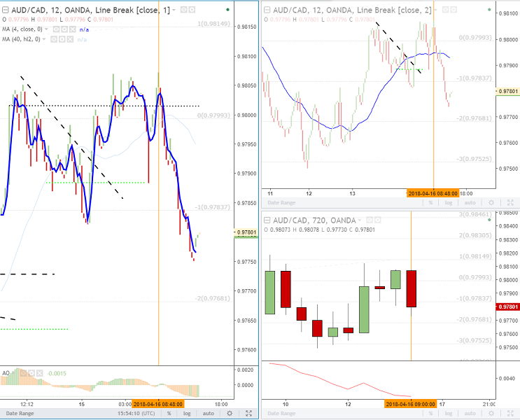520x420 pixels.
Task: Toggle visibility eye on left Line Break [close, 1] title
Action: pyautogui.click(x=184, y=10)
